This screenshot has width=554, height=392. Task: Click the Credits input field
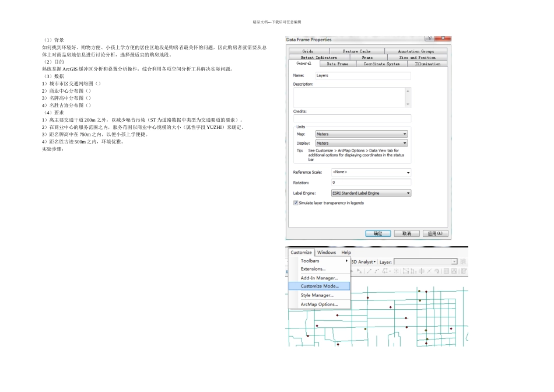tap(352, 118)
